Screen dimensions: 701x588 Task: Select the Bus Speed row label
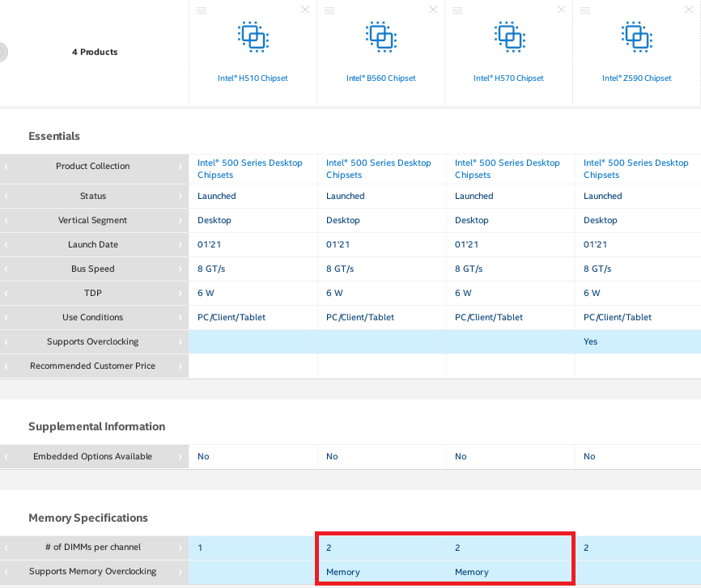pos(92,269)
